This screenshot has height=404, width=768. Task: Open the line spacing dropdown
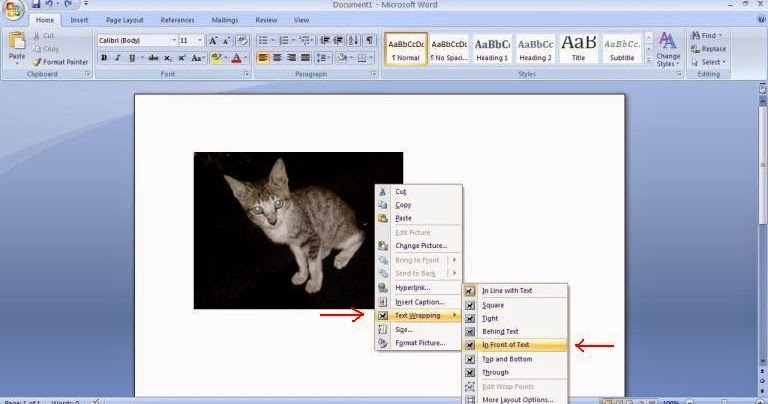(323, 58)
